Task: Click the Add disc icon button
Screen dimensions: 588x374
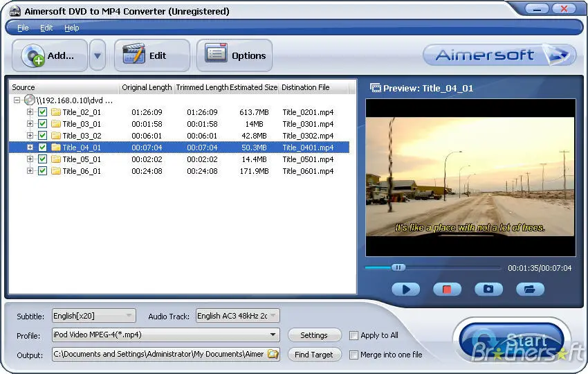Action: [x=50, y=55]
